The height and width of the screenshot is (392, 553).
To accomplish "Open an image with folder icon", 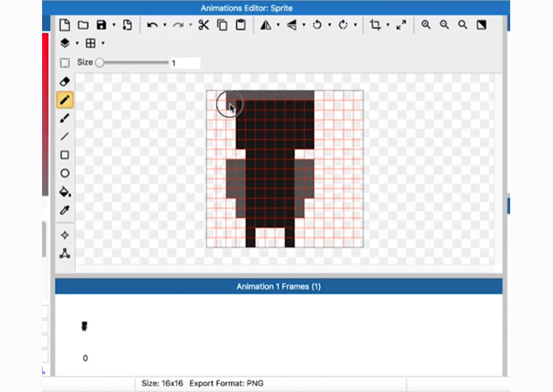I will click(x=83, y=25).
